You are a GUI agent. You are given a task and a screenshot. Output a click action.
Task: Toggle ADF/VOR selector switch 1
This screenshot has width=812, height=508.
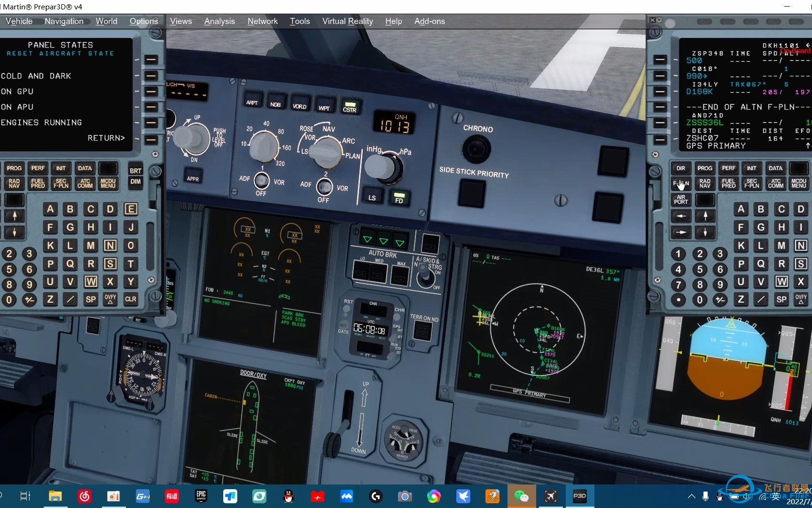click(x=261, y=180)
